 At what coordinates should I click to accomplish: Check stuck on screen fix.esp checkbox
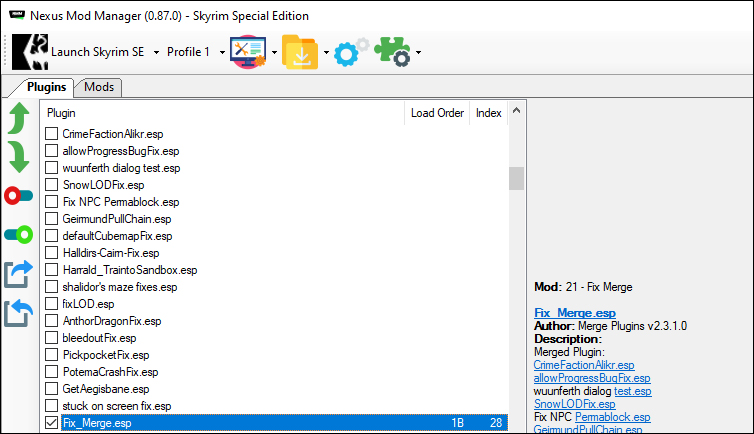pos(51,406)
